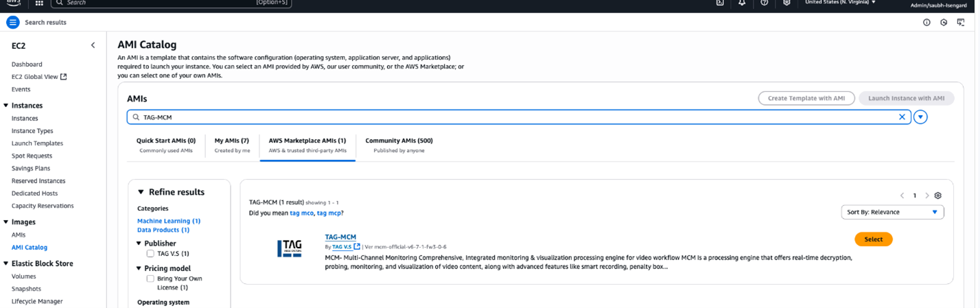This screenshot has height=308, width=980.
Task: Collapse the Refine results section
Action: coord(141,193)
